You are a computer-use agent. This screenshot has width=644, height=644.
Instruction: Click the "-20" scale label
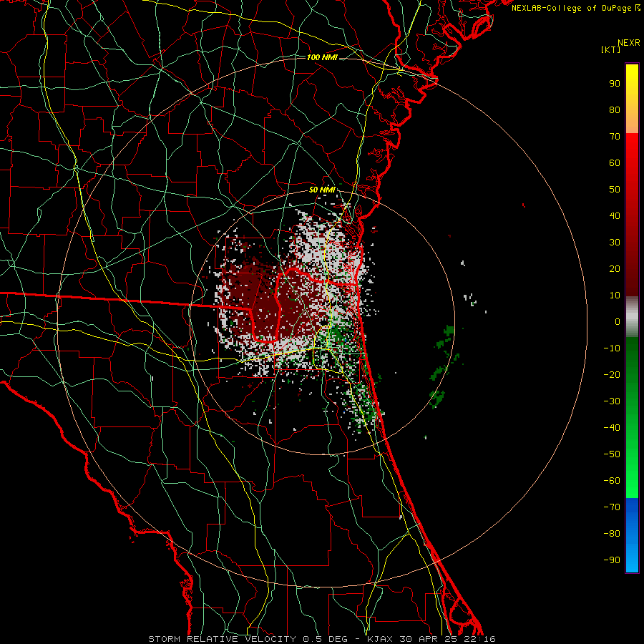coord(612,375)
